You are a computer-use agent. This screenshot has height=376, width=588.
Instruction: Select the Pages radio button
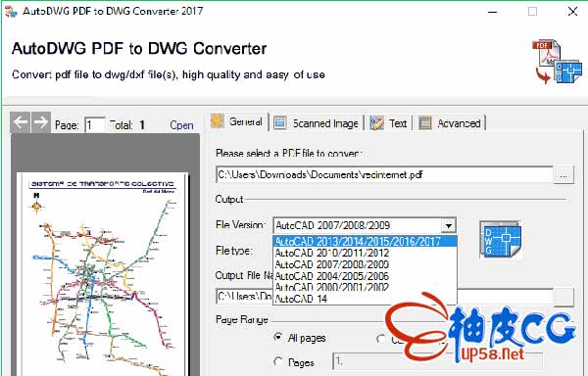(x=278, y=361)
